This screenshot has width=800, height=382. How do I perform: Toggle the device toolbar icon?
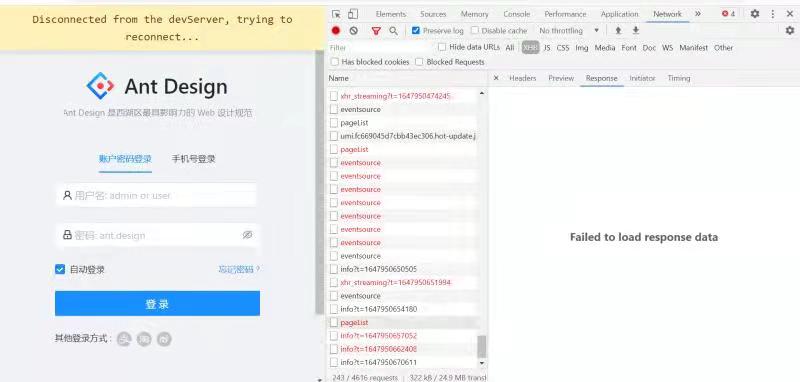(353, 14)
